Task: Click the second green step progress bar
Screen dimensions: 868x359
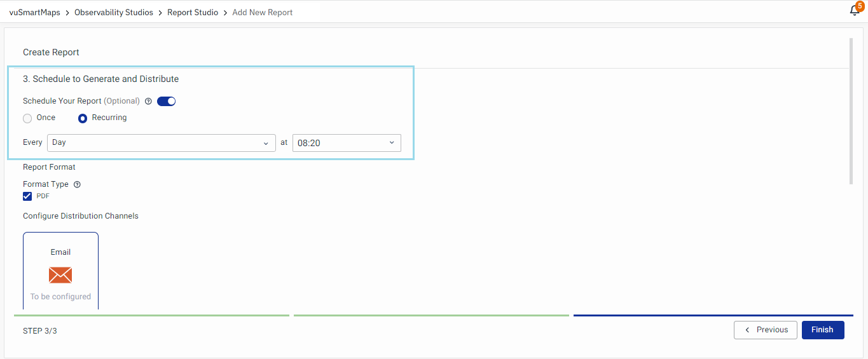Action: point(431,315)
